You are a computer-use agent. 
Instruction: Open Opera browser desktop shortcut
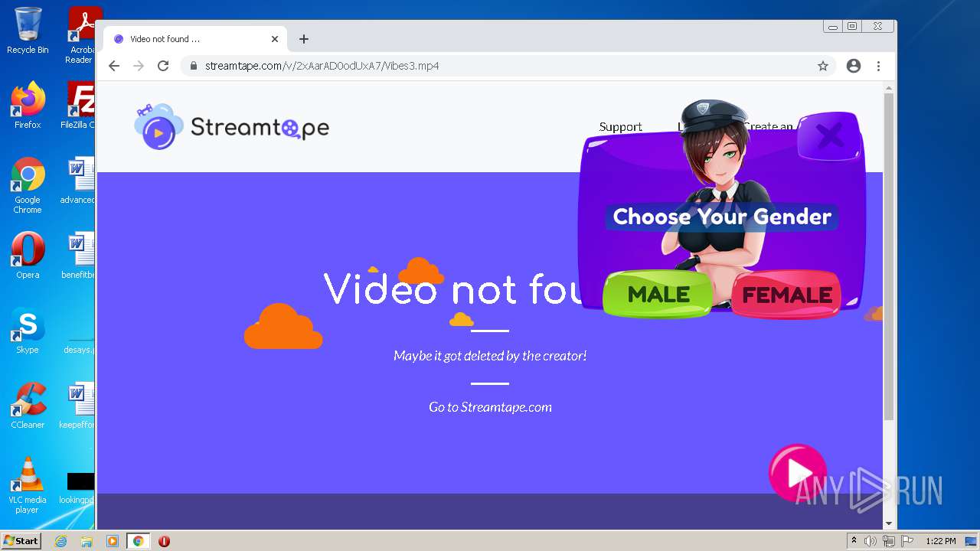tap(28, 256)
